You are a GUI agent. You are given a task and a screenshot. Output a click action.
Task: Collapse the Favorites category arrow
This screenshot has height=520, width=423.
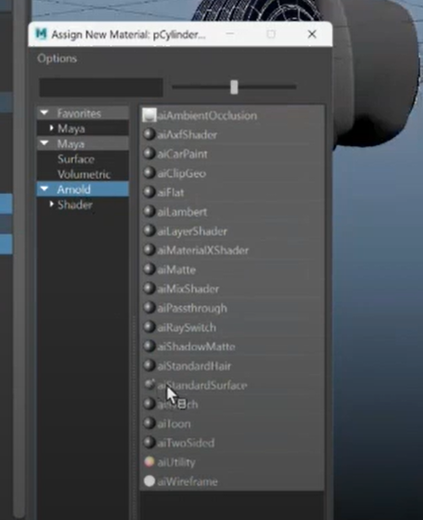pyautogui.click(x=45, y=113)
